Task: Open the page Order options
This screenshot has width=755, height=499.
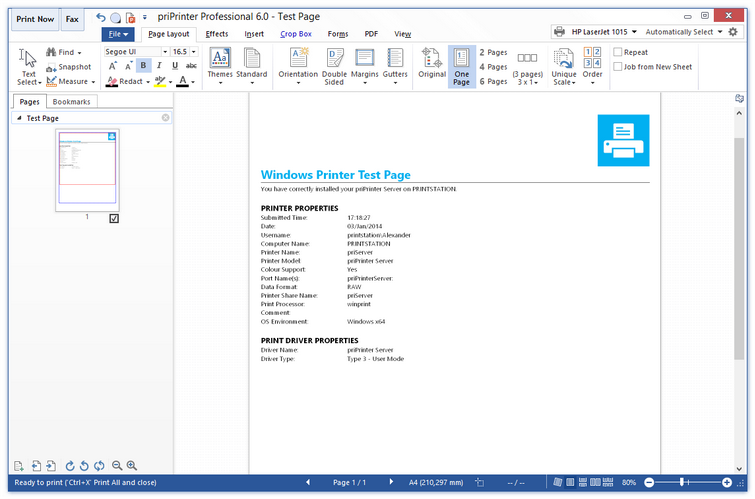Action: click(x=592, y=67)
